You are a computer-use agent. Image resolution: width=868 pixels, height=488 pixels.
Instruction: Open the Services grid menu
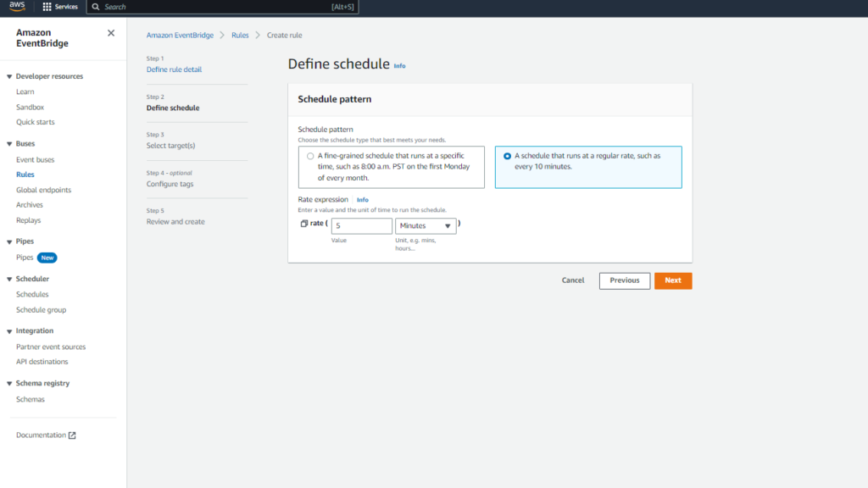point(60,7)
